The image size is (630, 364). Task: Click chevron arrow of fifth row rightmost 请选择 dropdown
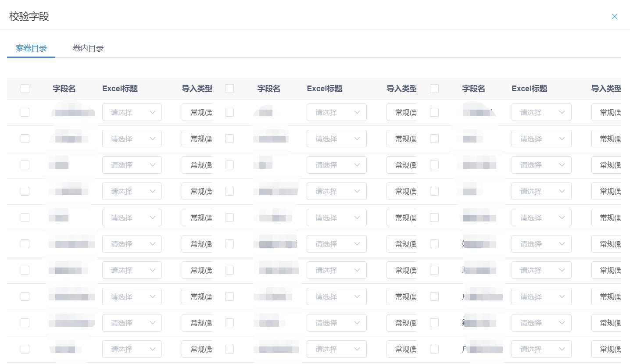pos(562,218)
